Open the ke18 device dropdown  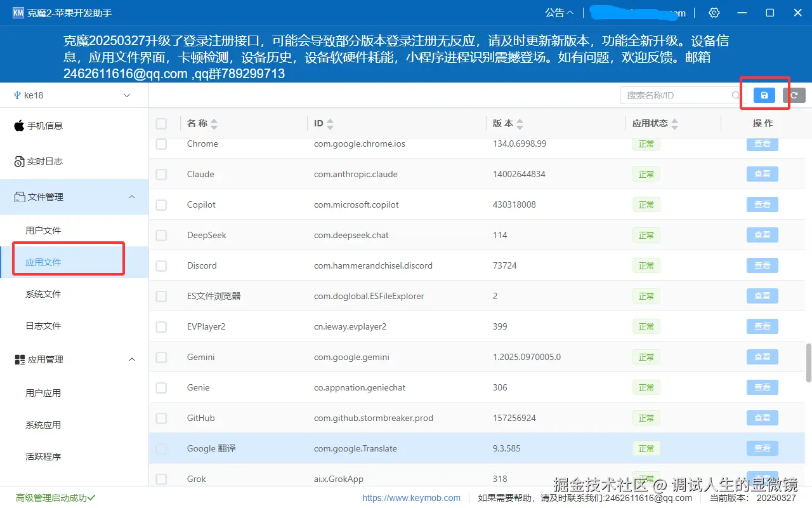tap(74, 95)
